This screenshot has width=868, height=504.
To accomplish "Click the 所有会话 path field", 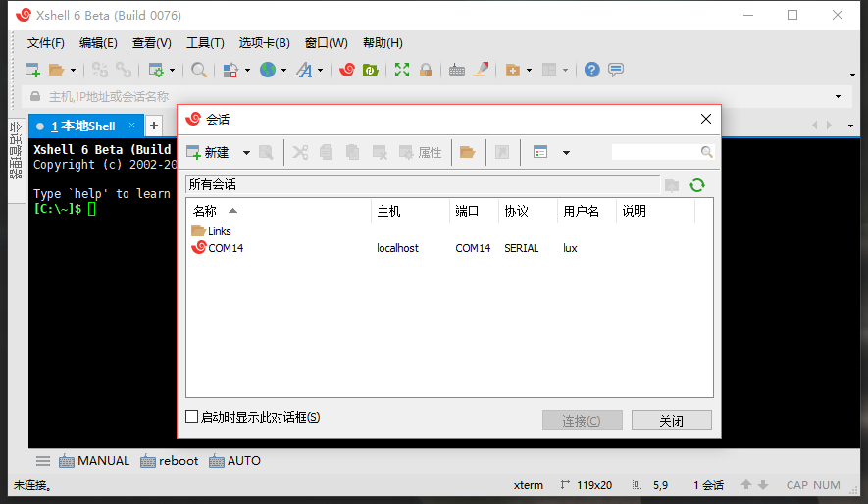I will pos(423,184).
